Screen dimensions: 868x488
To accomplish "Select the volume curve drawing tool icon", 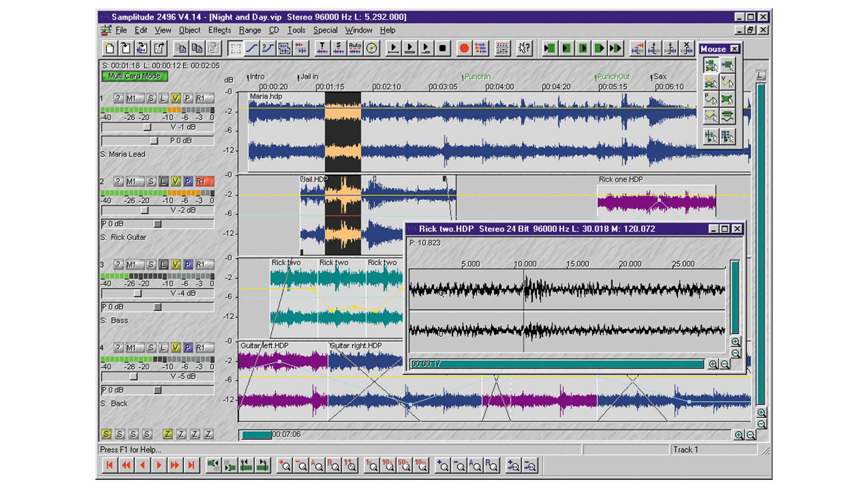I will pyautogui.click(x=252, y=48).
